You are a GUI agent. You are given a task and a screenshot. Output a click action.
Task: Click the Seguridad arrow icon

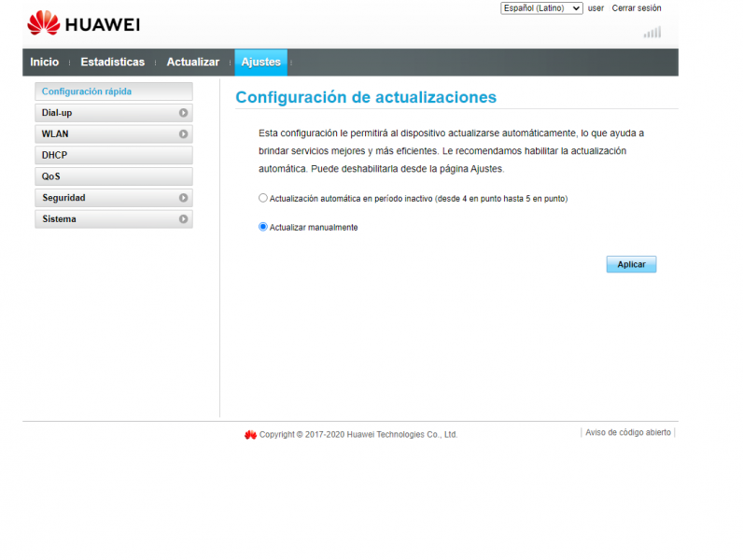(184, 198)
